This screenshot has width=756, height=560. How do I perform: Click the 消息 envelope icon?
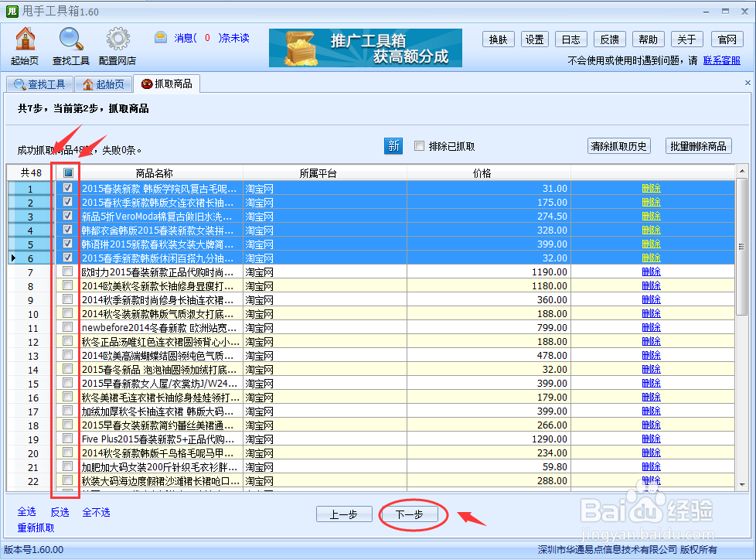(160, 36)
